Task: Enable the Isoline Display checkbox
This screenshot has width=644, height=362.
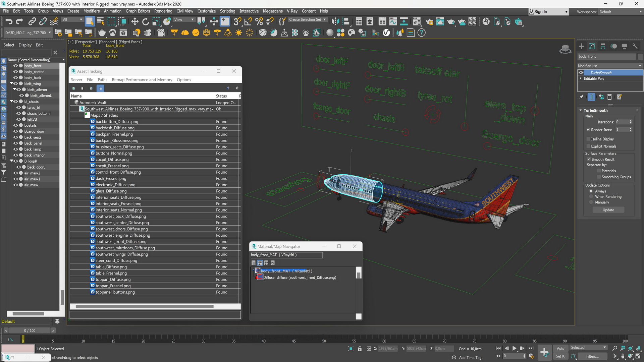Action: tap(588, 139)
